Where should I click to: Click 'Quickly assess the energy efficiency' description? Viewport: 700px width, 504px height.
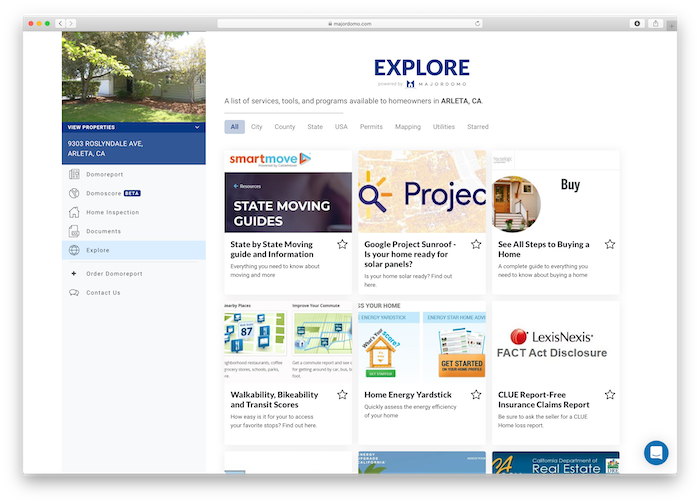[x=410, y=411]
